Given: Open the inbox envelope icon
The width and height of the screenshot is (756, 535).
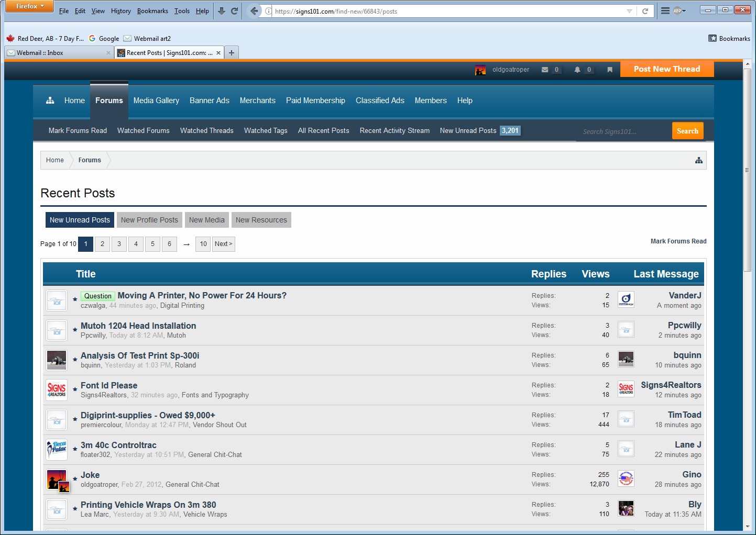Looking at the screenshot, I should [545, 70].
